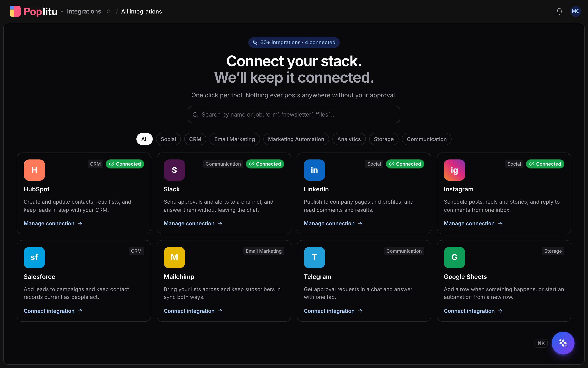588x368 pixels.
Task: Select the All filter tab
Action: [144, 139]
